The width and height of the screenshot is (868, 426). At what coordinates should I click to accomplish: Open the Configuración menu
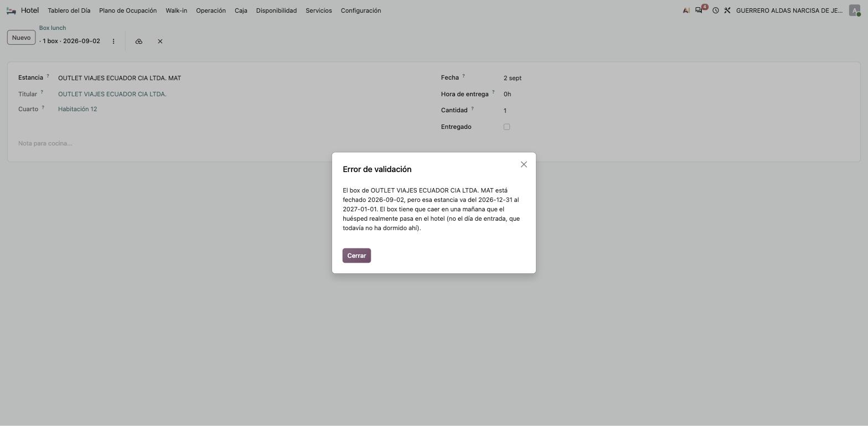361,11
